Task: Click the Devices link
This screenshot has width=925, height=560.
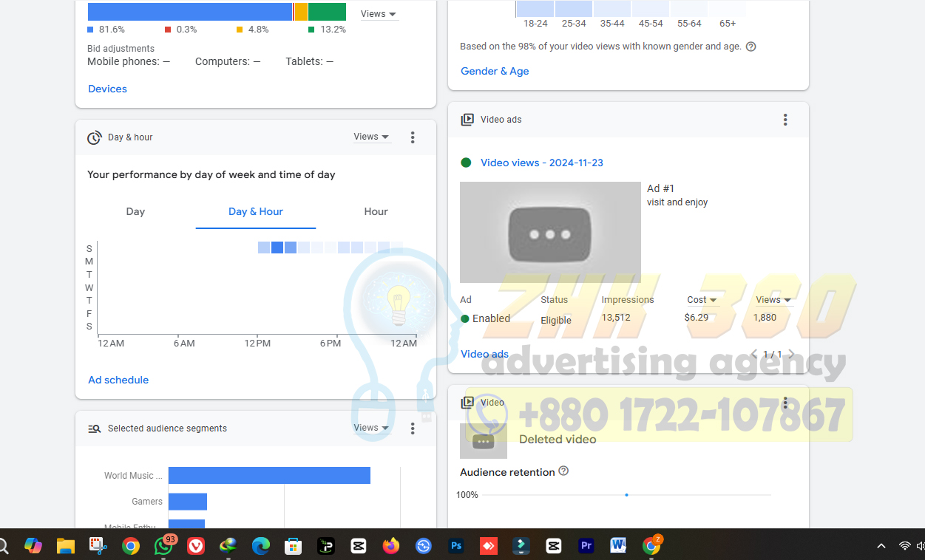Action: (x=107, y=89)
